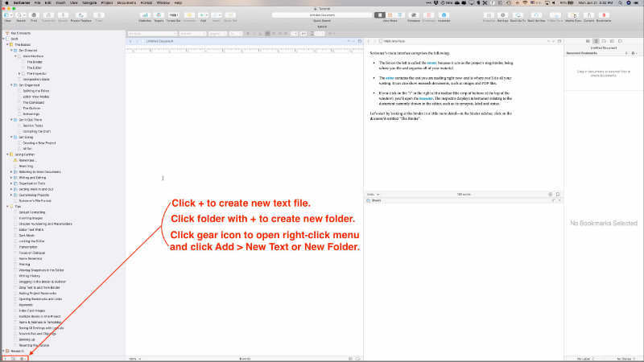Collapse the Draft folder
Image resolution: width=644 pixels, height=362 pixels.
point(4,39)
